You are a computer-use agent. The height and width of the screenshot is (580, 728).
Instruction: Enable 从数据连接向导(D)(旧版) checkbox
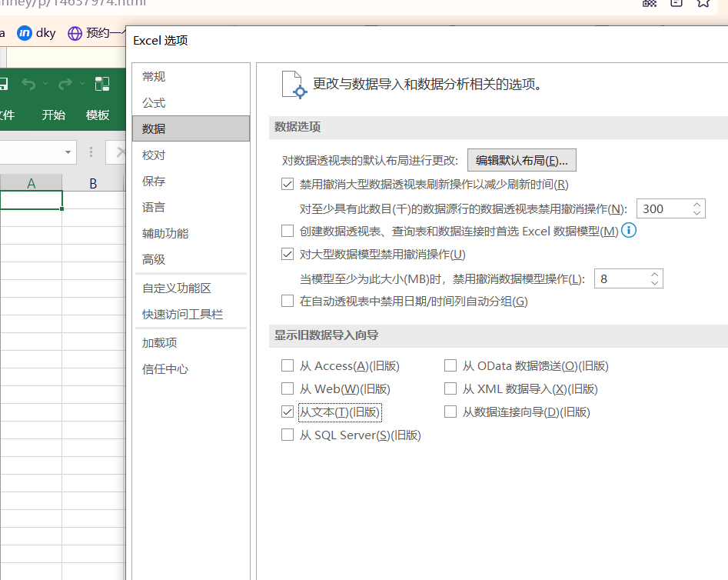[450, 412]
